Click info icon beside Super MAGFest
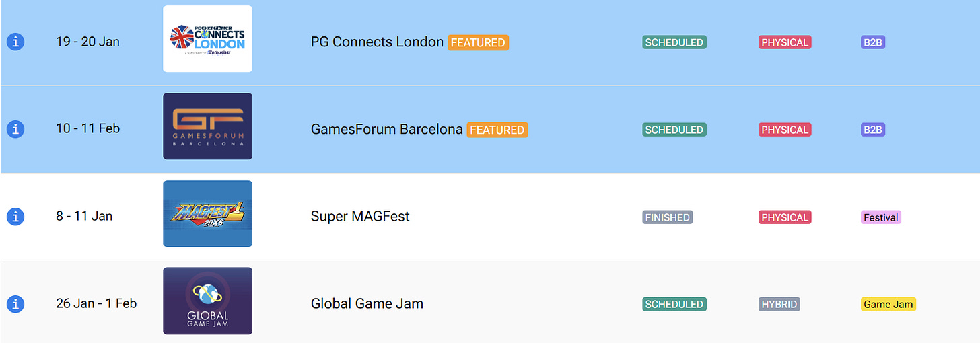The image size is (980, 343). (15, 217)
